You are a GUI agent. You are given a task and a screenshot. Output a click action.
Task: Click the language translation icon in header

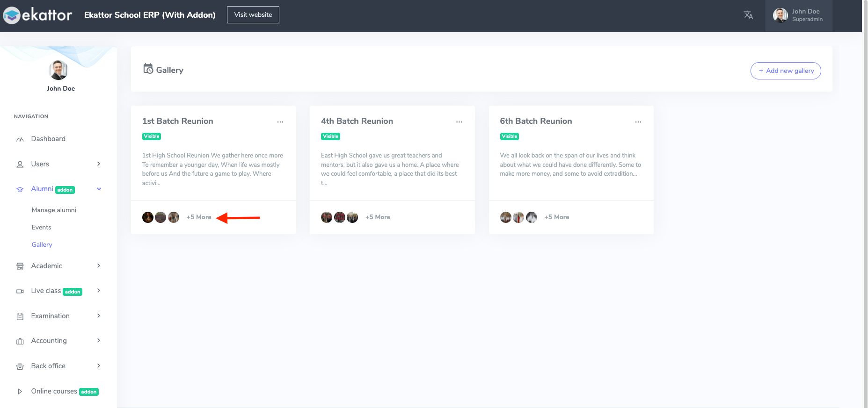coord(748,15)
